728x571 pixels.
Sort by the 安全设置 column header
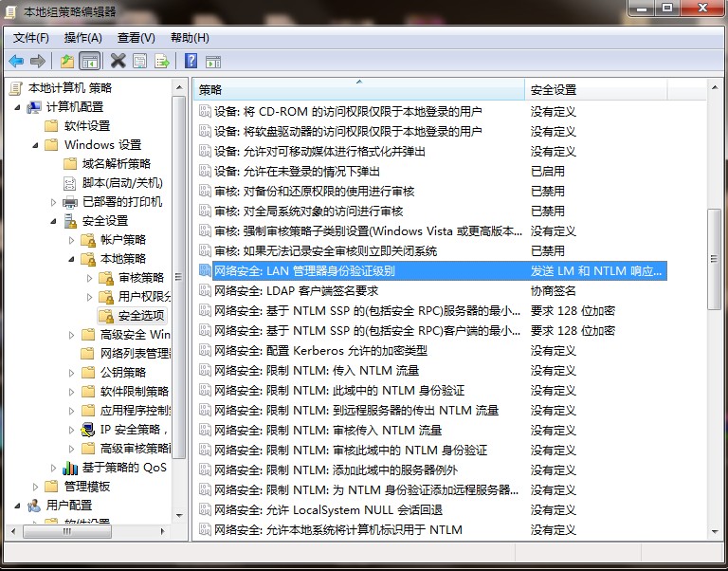coord(596,90)
